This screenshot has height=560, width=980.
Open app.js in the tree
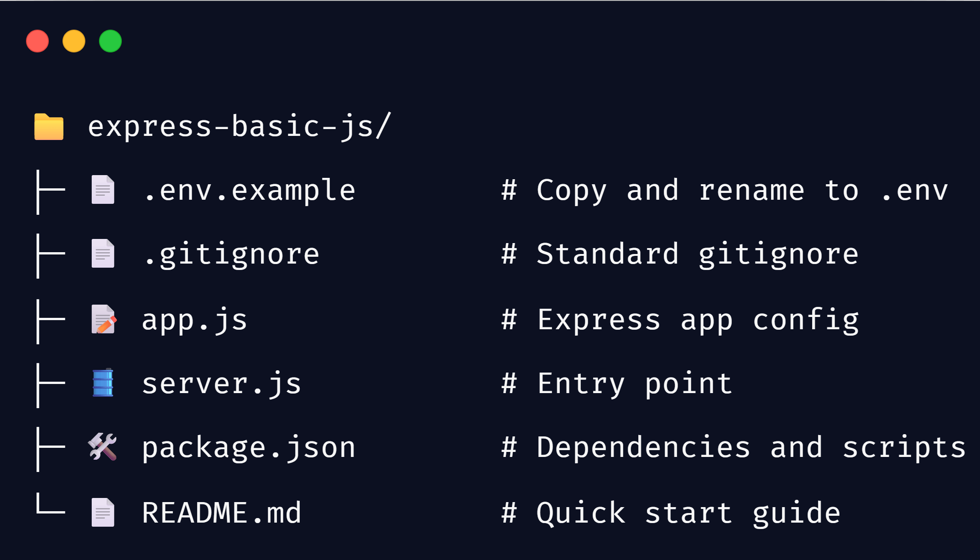[x=195, y=320]
